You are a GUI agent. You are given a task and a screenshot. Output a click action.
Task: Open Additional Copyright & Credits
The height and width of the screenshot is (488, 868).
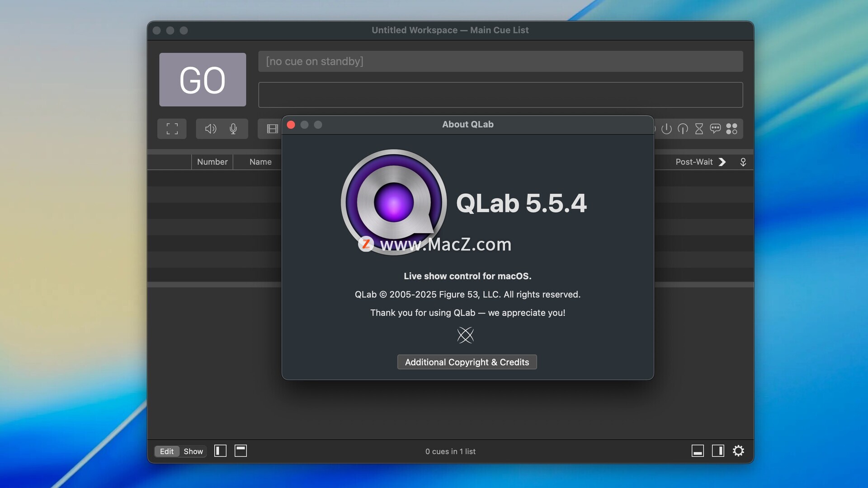tap(467, 362)
